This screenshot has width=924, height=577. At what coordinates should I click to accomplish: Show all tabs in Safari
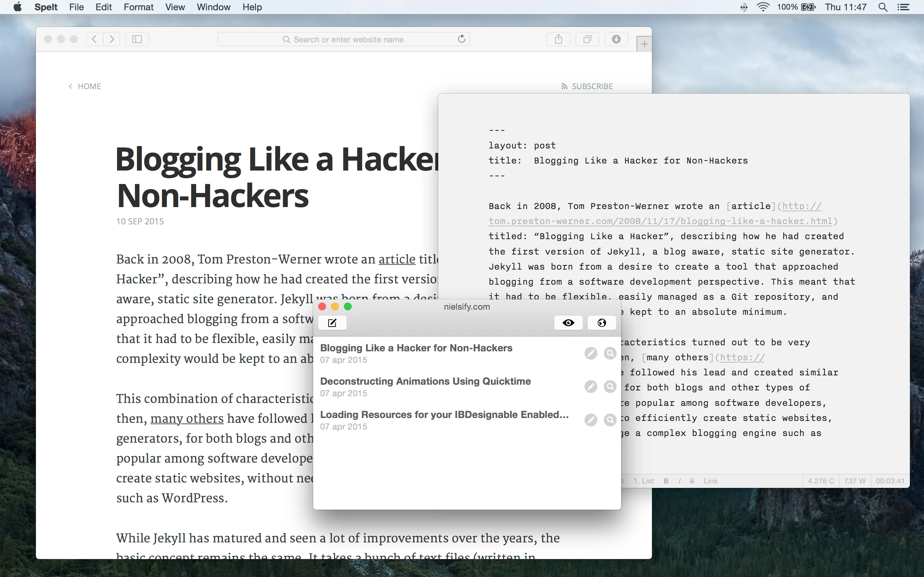click(x=587, y=39)
